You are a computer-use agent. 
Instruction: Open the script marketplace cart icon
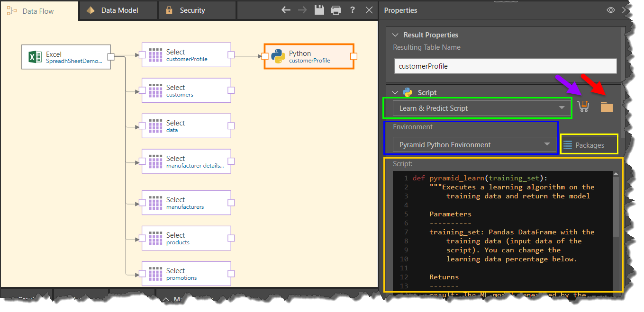tap(583, 107)
